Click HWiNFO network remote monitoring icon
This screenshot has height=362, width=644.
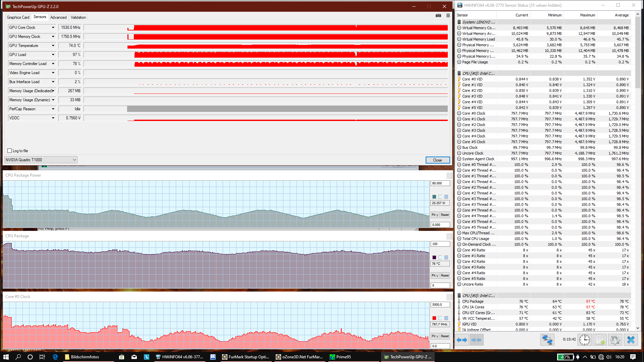[547, 340]
